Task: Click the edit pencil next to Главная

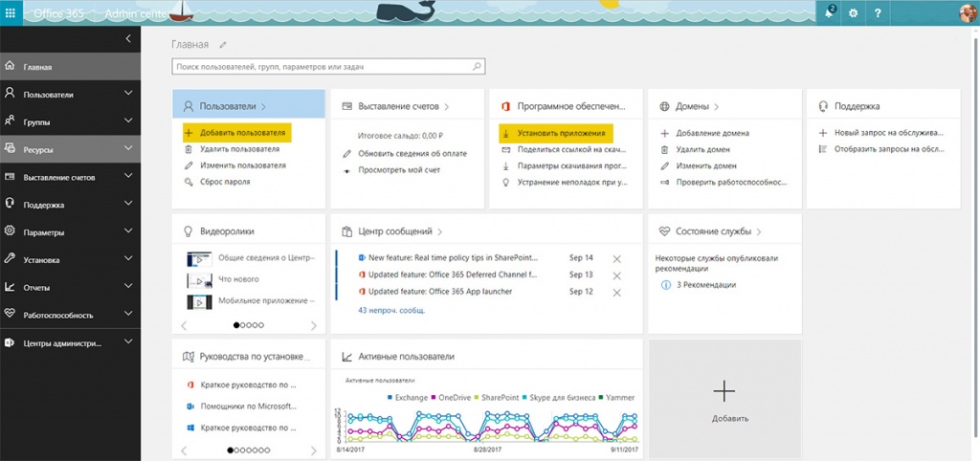Action: click(x=223, y=45)
